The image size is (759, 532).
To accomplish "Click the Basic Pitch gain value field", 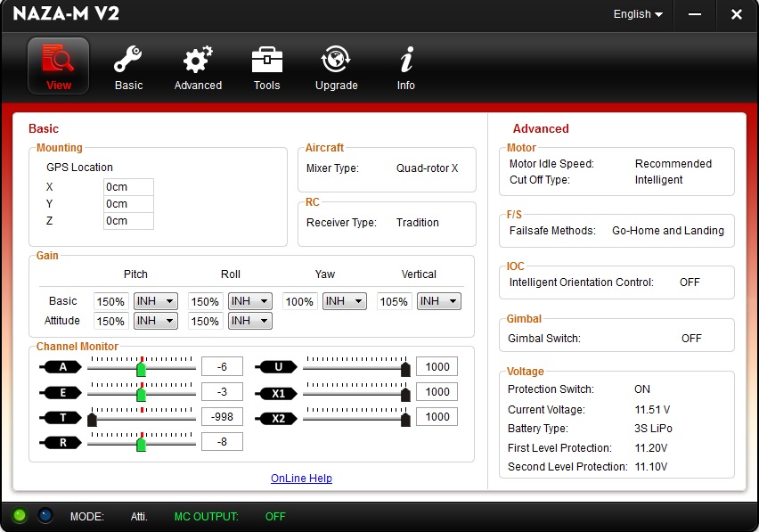I will click(x=111, y=301).
